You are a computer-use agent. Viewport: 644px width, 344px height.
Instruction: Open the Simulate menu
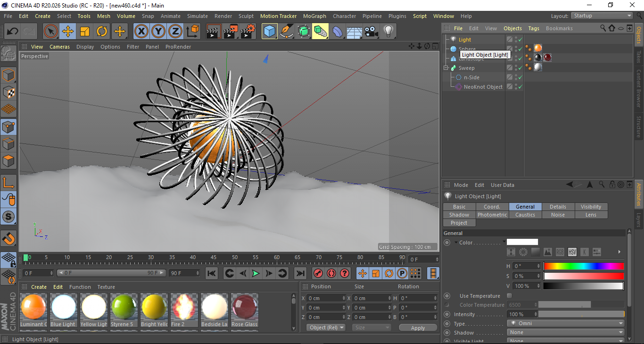coord(198,16)
